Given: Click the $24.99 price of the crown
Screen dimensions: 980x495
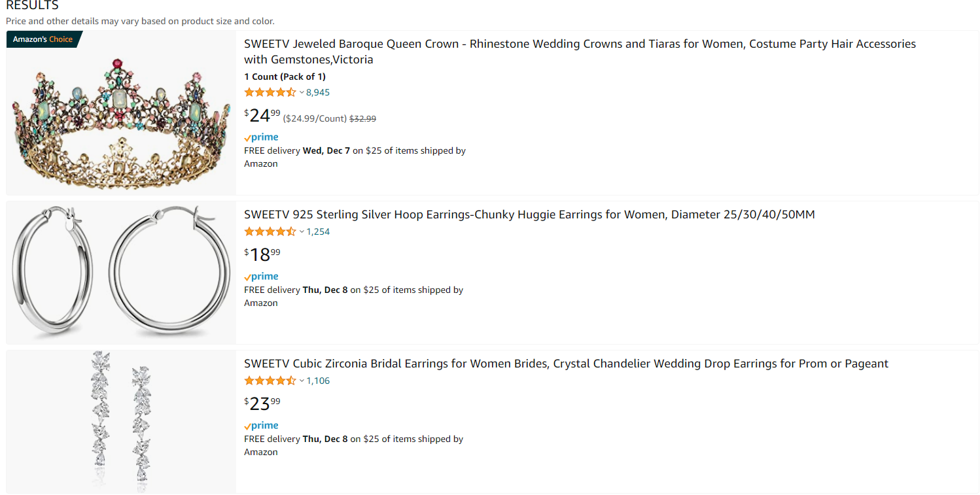Looking at the screenshot, I should (262, 116).
